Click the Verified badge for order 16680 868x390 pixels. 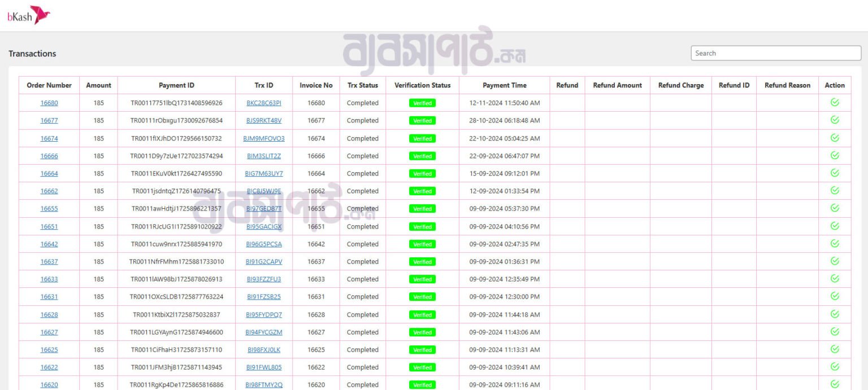click(422, 103)
